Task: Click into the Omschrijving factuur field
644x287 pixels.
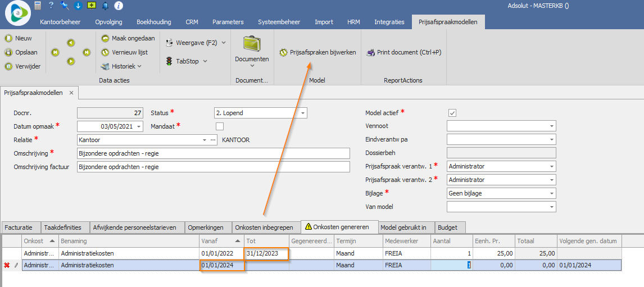Action: pyautogui.click(x=212, y=167)
